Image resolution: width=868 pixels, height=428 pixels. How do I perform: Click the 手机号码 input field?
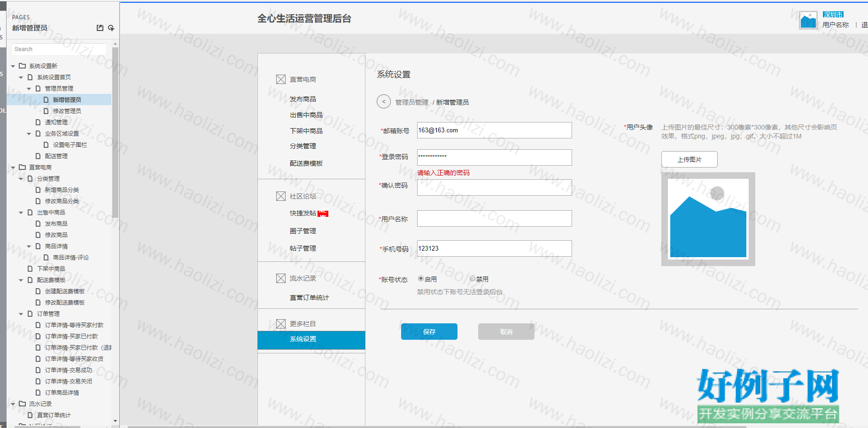pyautogui.click(x=495, y=248)
